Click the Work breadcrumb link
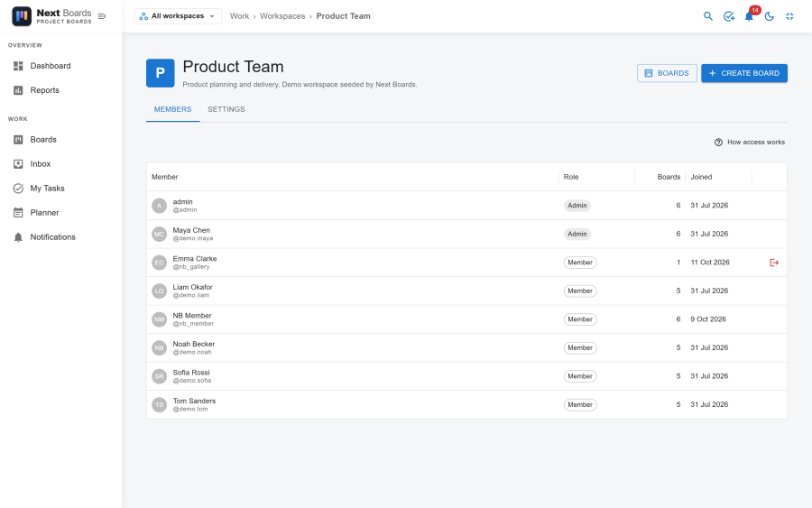 (239, 16)
